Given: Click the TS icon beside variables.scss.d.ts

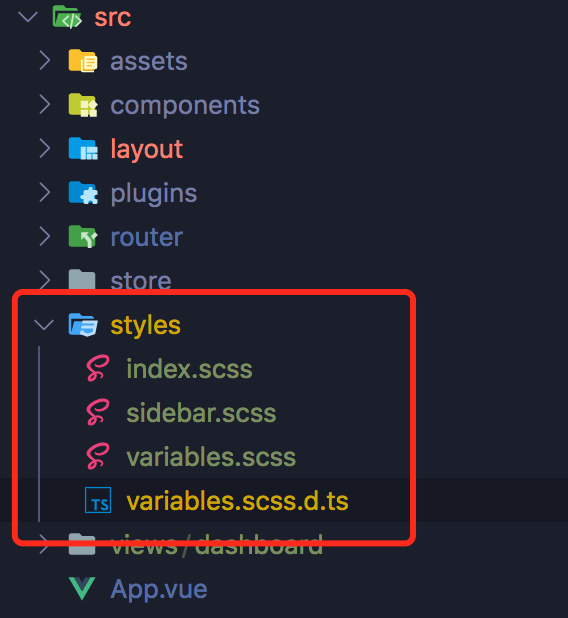Looking at the screenshot, I should click(x=98, y=500).
